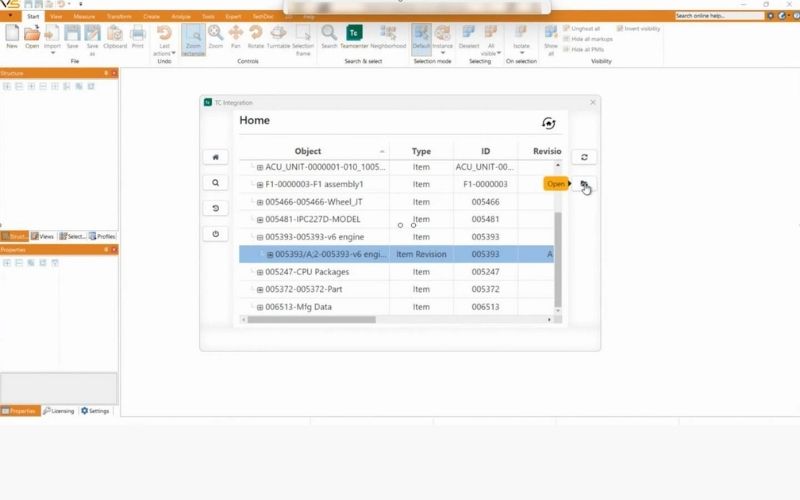800x500 pixels.
Task: Open the All visible dropdown
Action: point(498,53)
